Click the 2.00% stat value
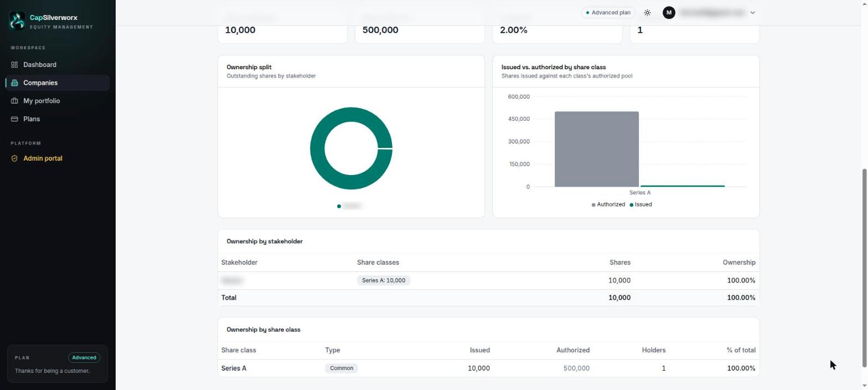This screenshot has width=868, height=390. coord(514,30)
